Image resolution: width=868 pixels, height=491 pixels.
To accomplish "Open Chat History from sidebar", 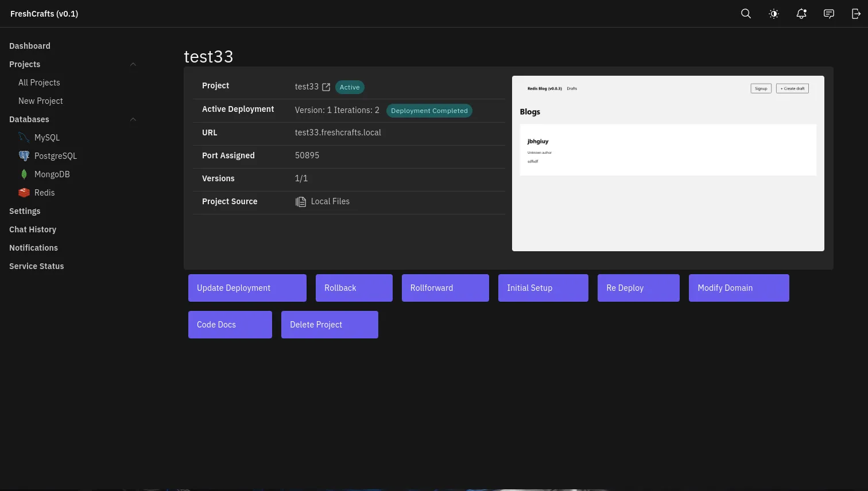I will coord(33,229).
